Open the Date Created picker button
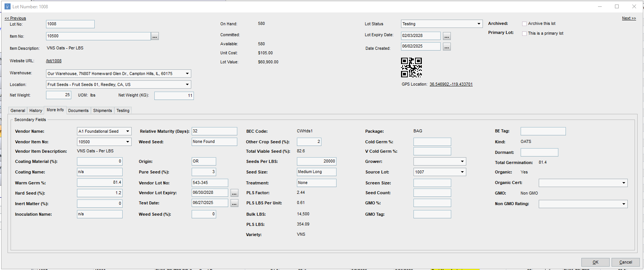Image resolution: width=644 pixels, height=270 pixels. point(447,46)
